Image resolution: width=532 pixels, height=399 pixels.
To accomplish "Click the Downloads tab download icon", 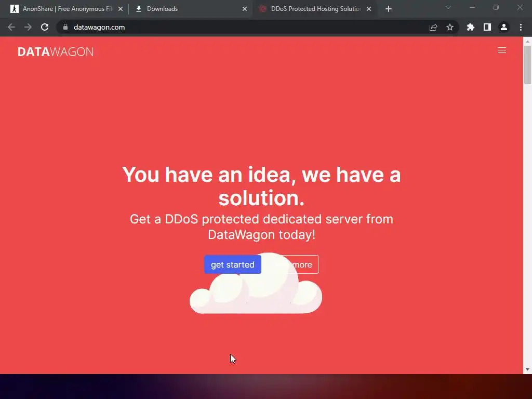I will pyautogui.click(x=138, y=9).
